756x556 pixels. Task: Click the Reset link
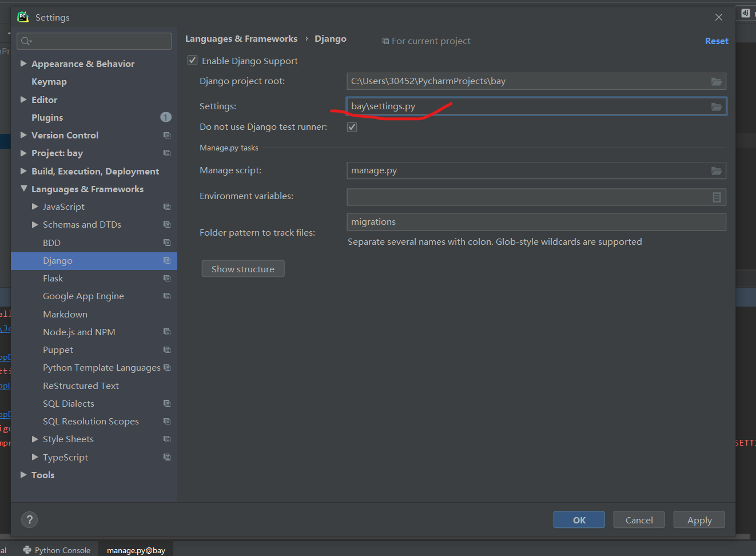[x=716, y=41]
